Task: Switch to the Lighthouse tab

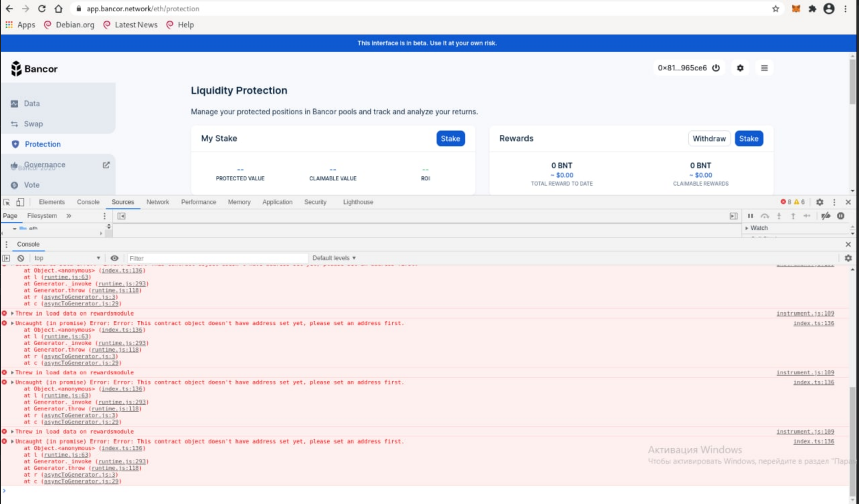Action: 358,202
